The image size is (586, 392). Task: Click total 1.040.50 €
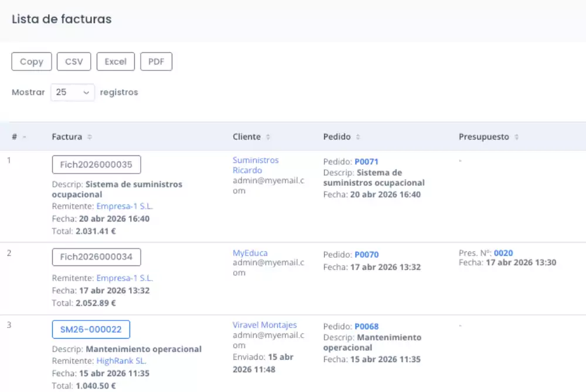tap(96, 386)
